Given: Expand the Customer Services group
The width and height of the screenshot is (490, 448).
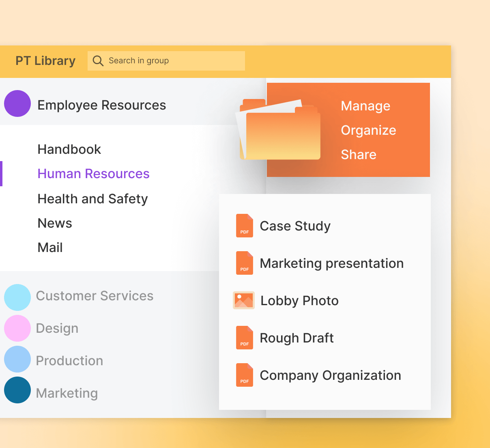Looking at the screenshot, I should (x=95, y=296).
